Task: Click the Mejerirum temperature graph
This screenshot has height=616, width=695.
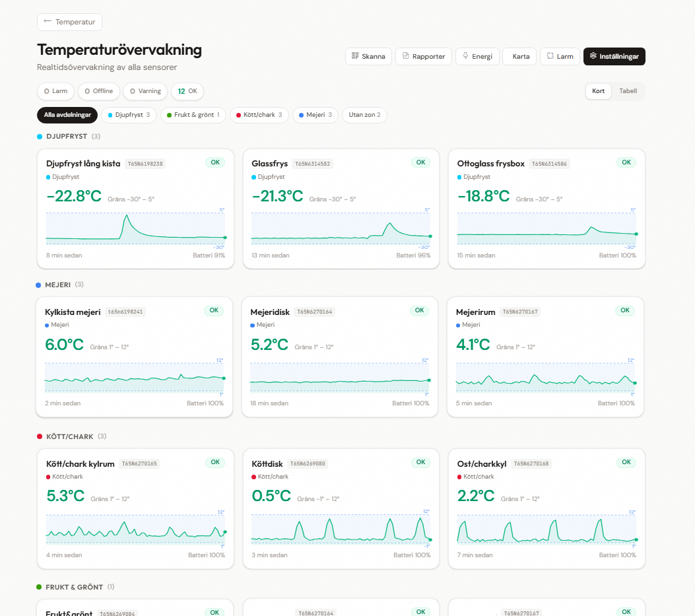Action: (x=545, y=377)
